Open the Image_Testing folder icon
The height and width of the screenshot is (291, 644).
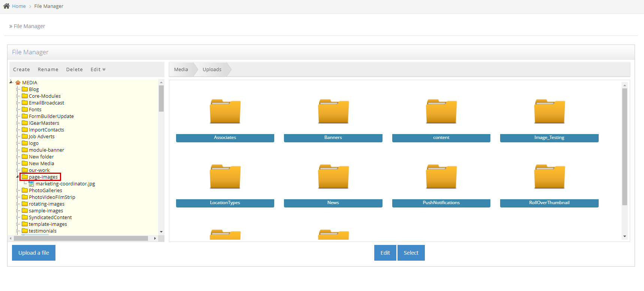tap(549, 112)
